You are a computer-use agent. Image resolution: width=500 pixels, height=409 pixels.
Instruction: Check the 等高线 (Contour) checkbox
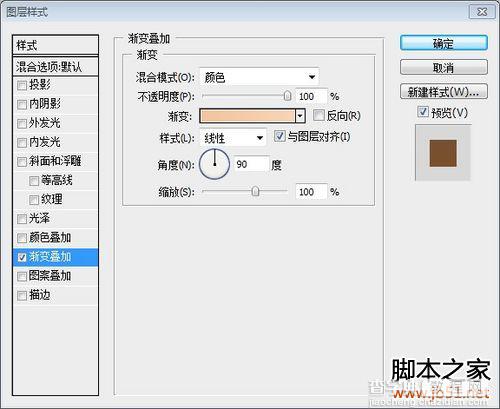[x=34, y=181]
